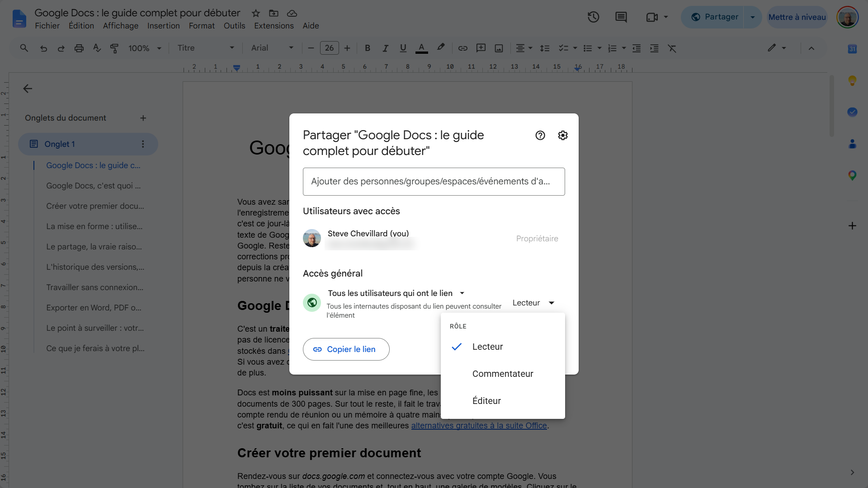Start a Meet video call icon
The width and height of the screenshot is (868, 488).
652,17
